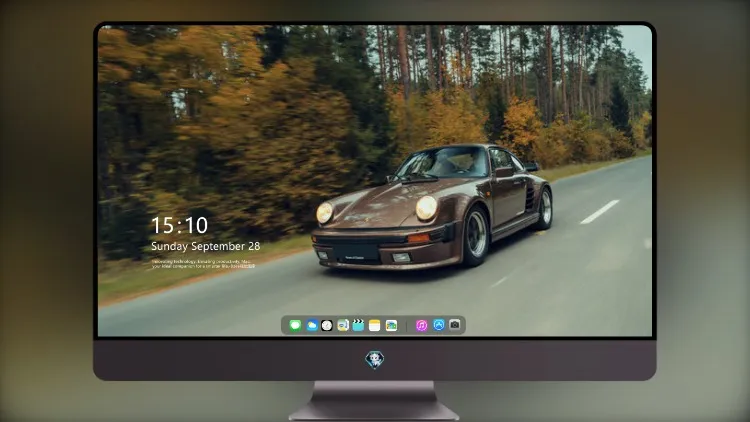Screen dimensions: 750x422
Task: Launch the Maps icon in the dock
Action: coord(342,325)
